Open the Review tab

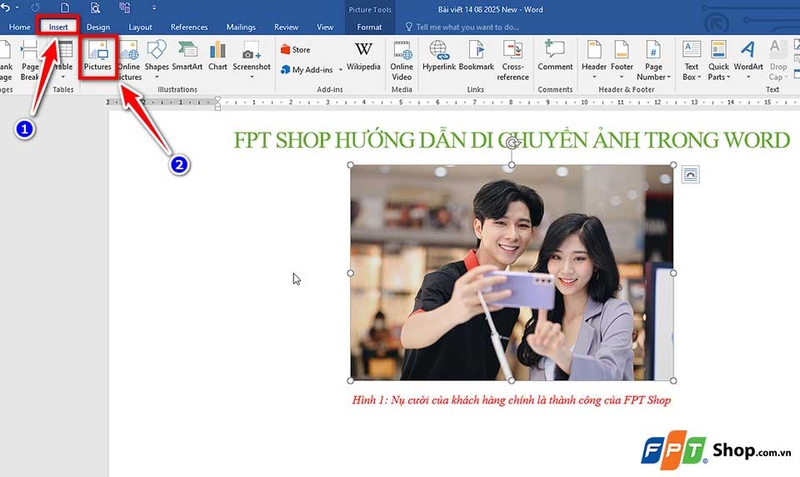286,27
